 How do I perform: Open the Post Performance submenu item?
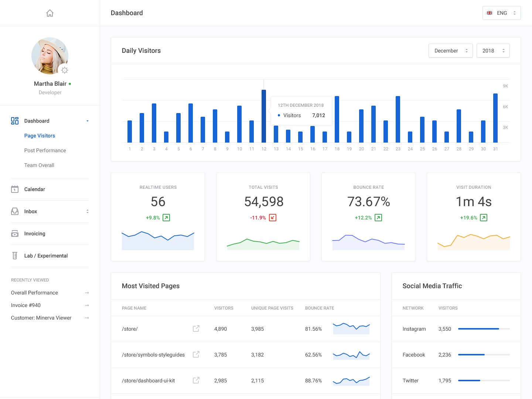(45, 150)
